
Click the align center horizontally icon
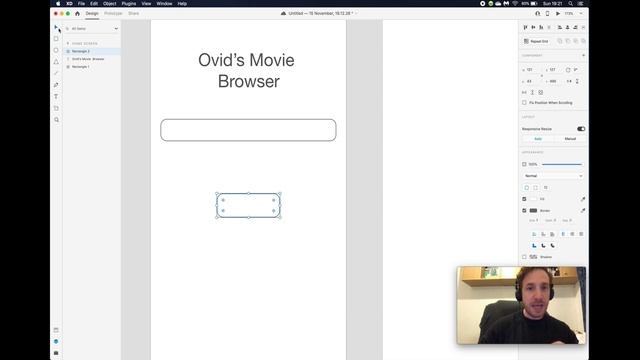[x=567, y=27]
